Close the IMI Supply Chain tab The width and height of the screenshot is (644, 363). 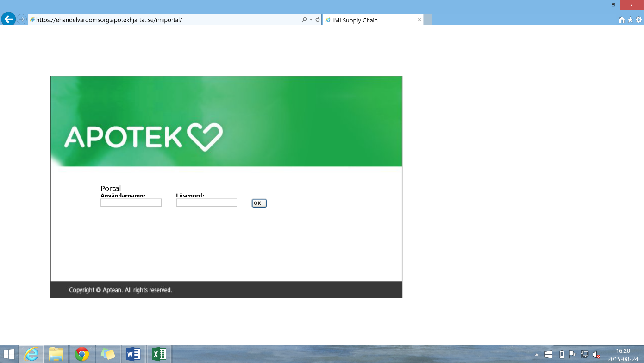point(419,20)
